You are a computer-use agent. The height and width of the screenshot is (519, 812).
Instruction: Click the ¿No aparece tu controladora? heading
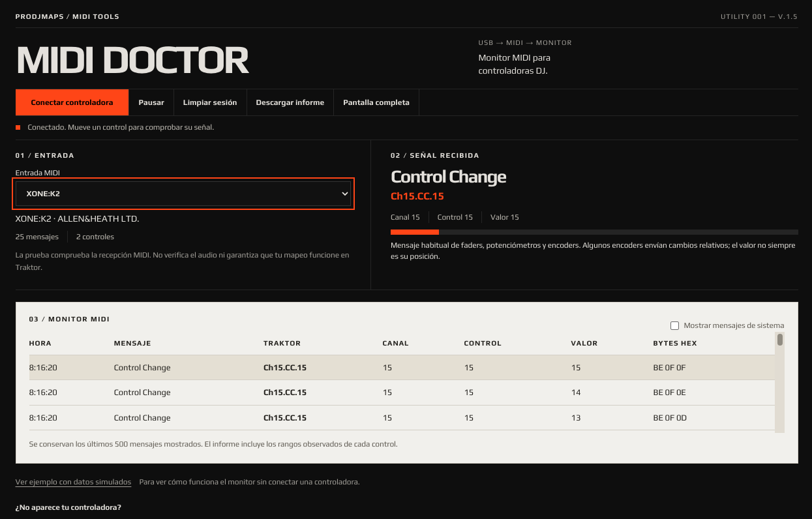point(68,507)
